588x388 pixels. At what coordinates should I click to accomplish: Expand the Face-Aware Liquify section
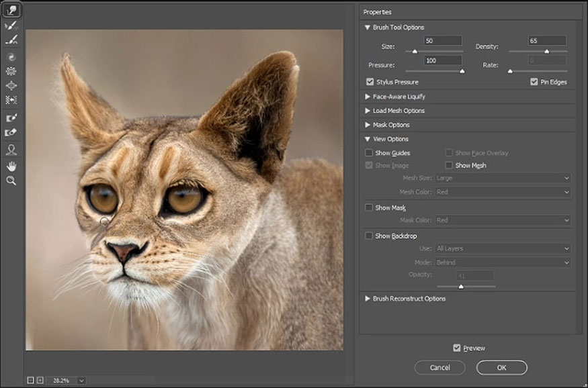(368, 97)
